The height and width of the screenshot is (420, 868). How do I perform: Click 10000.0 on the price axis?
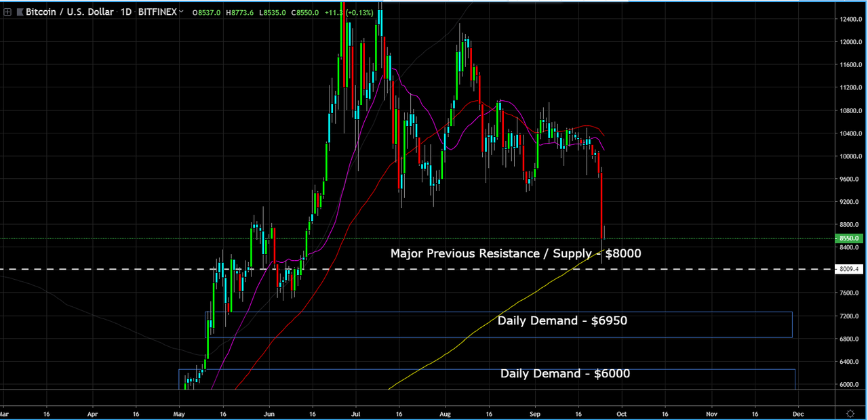(x=850, y=156)
